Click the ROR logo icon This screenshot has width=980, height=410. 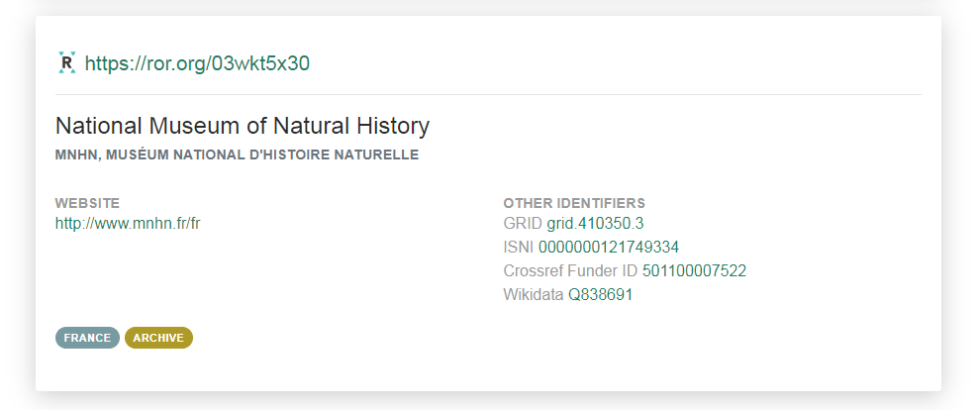(x=66, y=63)
